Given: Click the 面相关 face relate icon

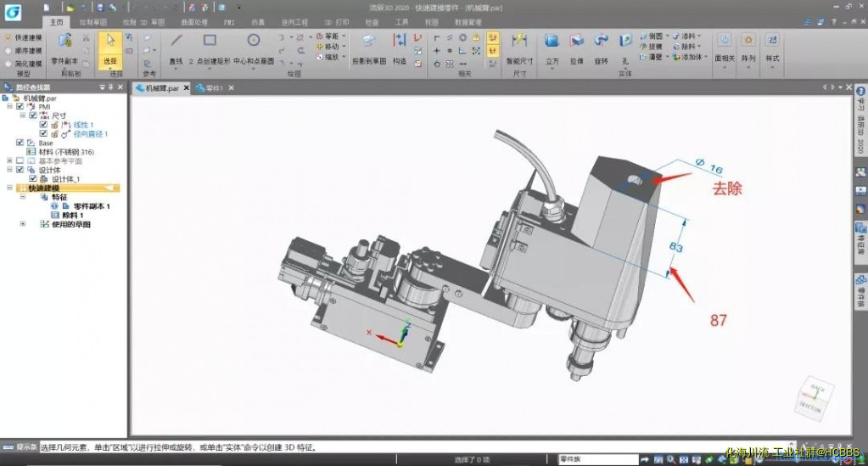Looking at the screenshot, I should click(x=724, y=41).
